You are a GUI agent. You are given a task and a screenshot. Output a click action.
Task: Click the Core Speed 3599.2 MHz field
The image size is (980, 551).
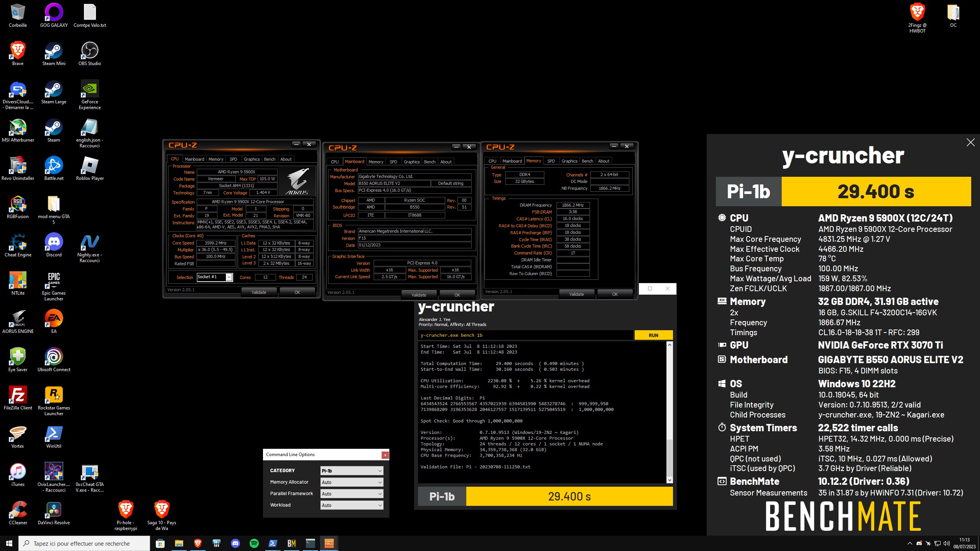coord(216,243)
